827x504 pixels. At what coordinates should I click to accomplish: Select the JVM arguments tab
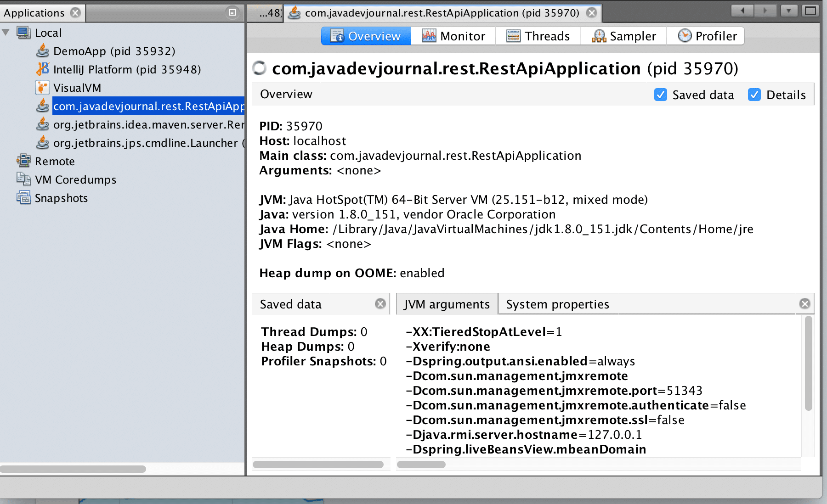[446, 304]
